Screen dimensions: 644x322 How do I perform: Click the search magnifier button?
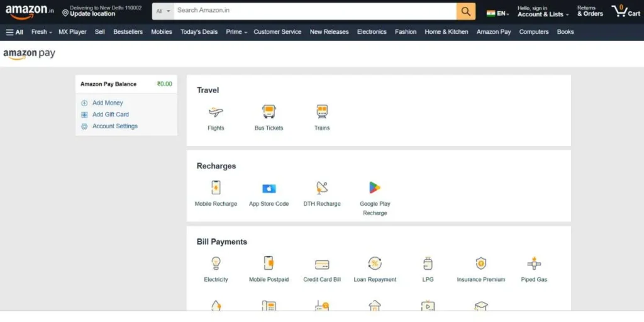click(466, 11)
